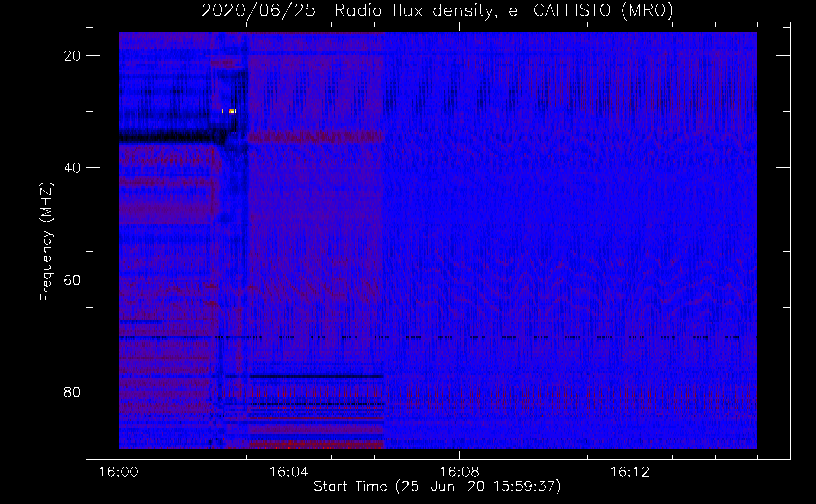816x504 pixels.
Task: Click the 16:00 time tick label
Action: [119, 472]
